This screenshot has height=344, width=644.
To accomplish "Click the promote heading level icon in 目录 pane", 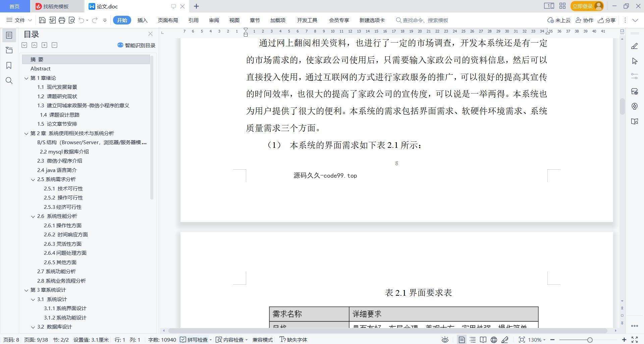I will tap(34, 45).
